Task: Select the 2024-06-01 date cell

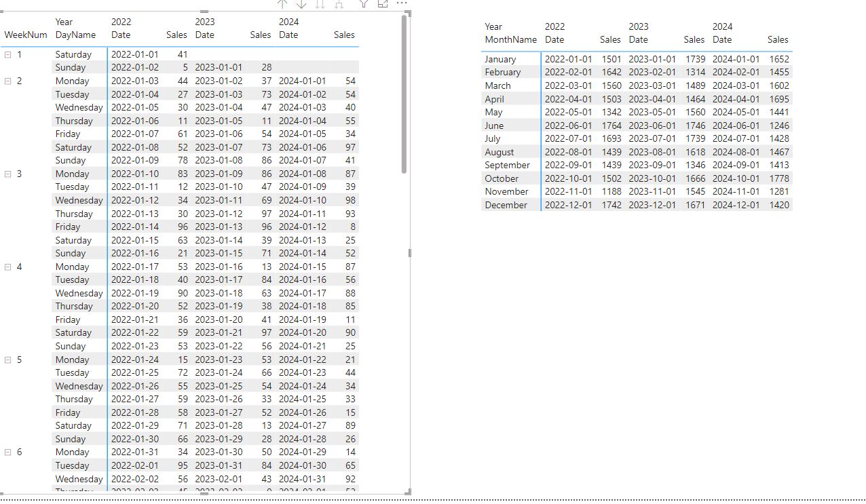Action: tap(736, 125)
